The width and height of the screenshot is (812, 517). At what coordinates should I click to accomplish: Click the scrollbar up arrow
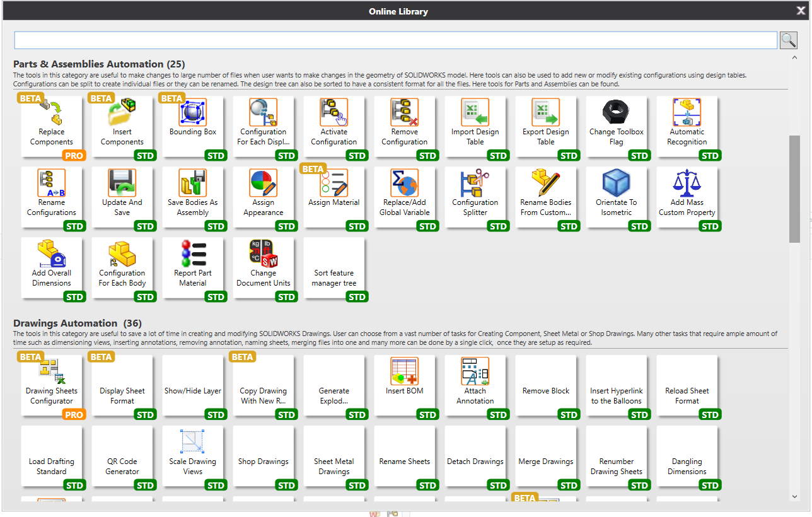click(794, 57)
